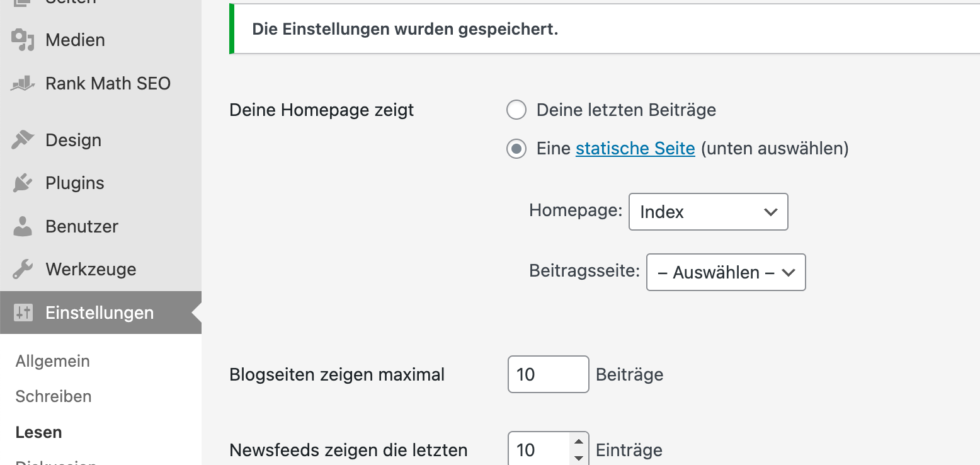The width and height of the screenshot is (980, 465).
Task: Click the 'Blogseiten zeigen maximal' number field
Action: pos(548,374)
